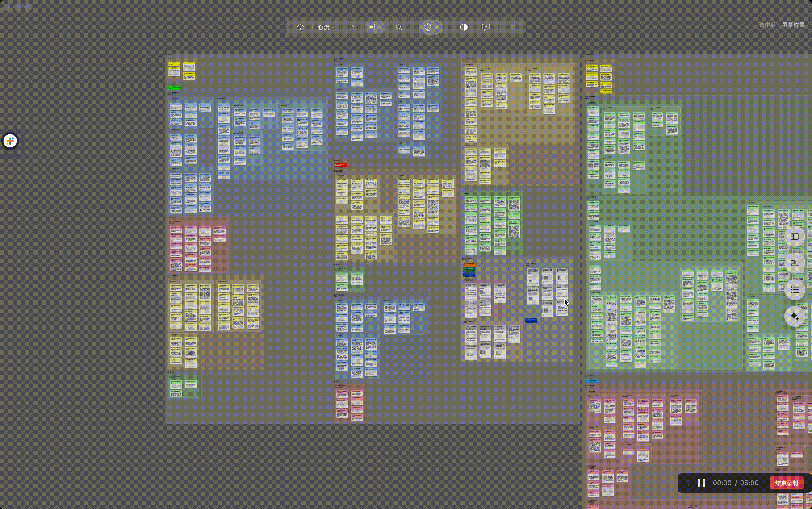Select the mind map layout icon
The image size is (812, 509).
click(x=373, y=27)
